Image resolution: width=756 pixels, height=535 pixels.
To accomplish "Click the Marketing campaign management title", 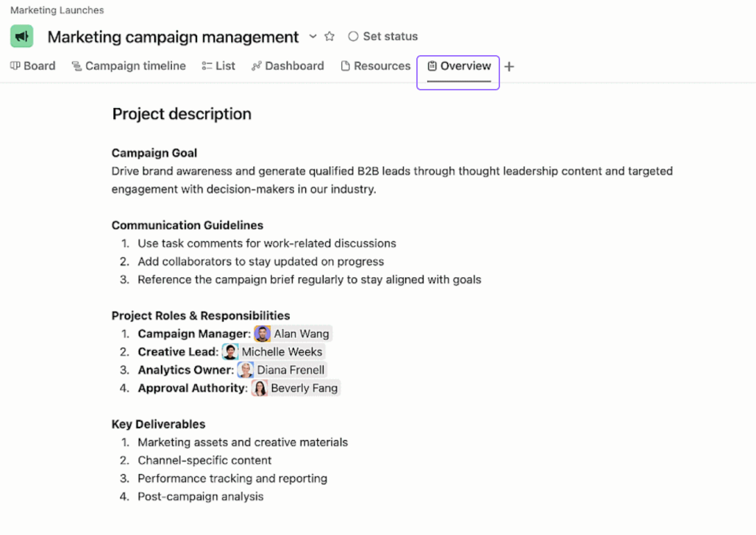I will (x=173, y=37).
